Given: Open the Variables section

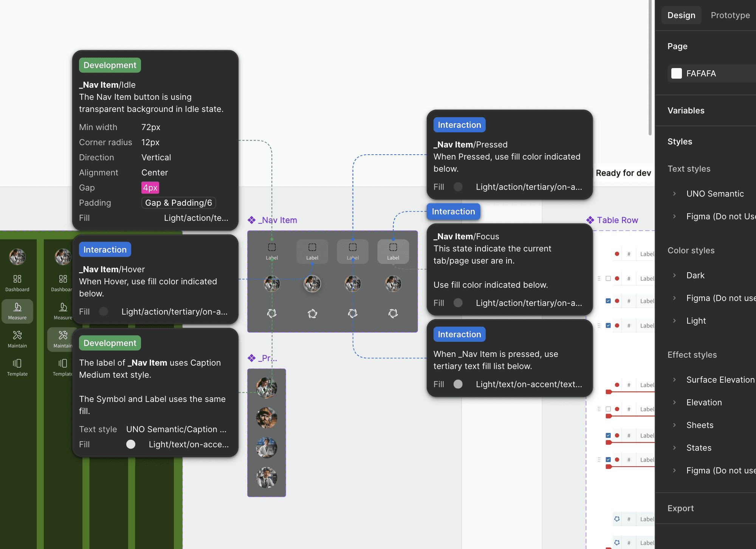Looking at the screenshot, I should (686, 110).
